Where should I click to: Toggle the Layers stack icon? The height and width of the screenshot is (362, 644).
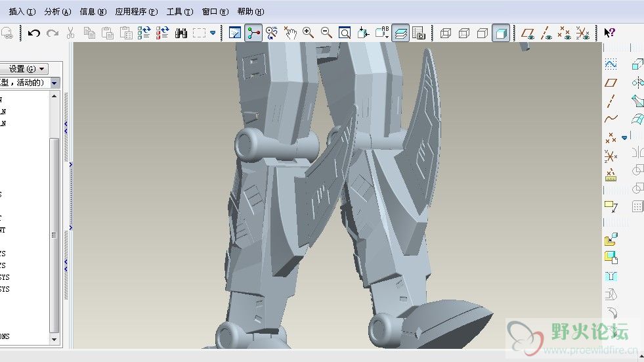[x=400, y=33]
